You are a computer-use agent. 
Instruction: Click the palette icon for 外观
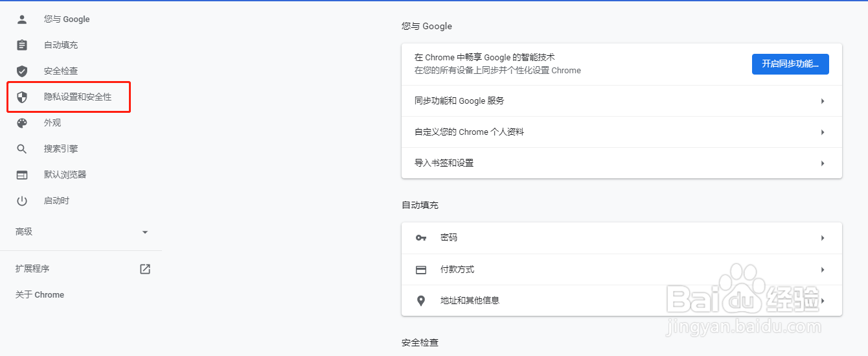tap(22, 123)
